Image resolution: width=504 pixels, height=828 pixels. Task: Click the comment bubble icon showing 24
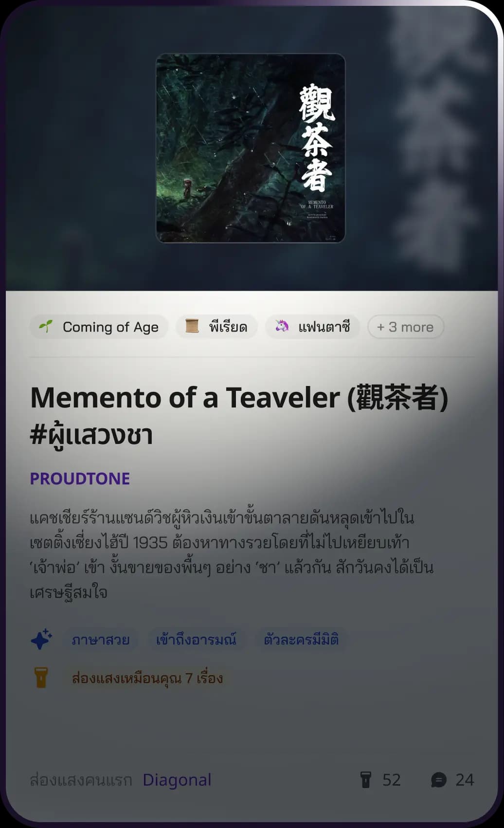coord(439,780)
